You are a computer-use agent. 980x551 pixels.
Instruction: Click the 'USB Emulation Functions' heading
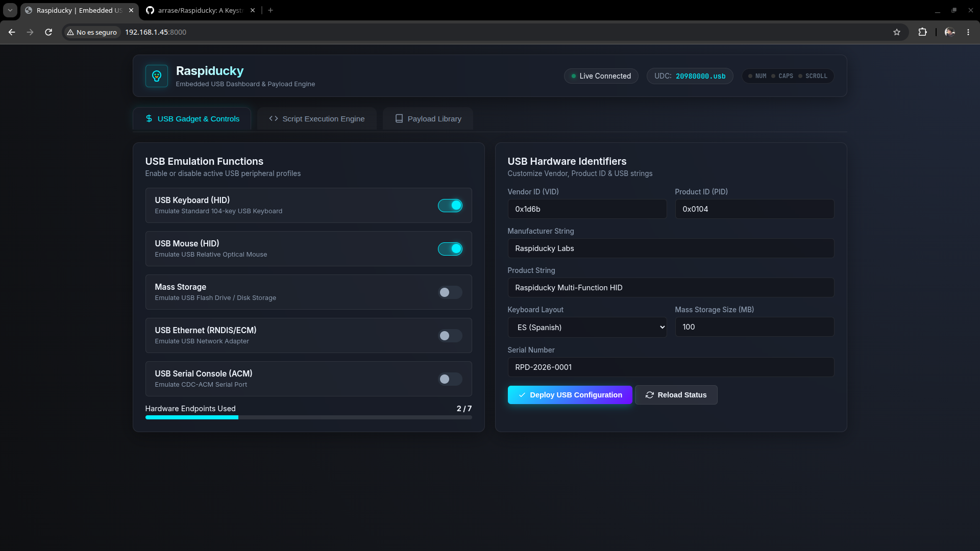point(204,161)
